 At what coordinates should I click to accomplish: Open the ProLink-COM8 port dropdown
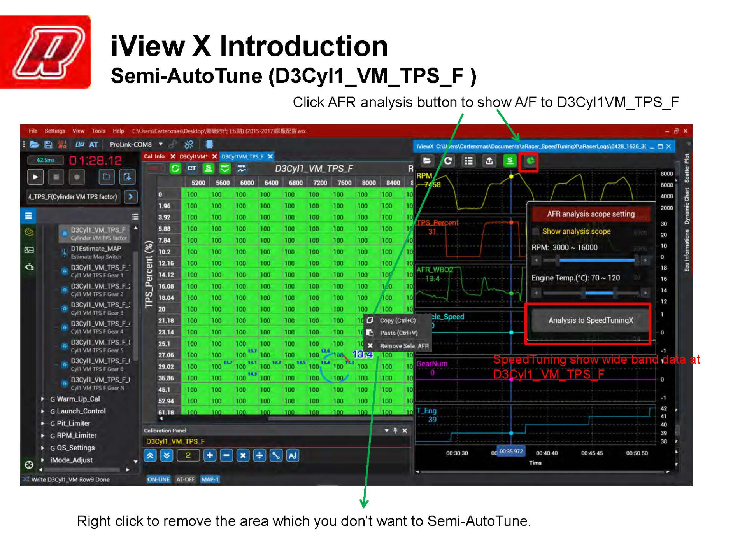coord(160,145)
